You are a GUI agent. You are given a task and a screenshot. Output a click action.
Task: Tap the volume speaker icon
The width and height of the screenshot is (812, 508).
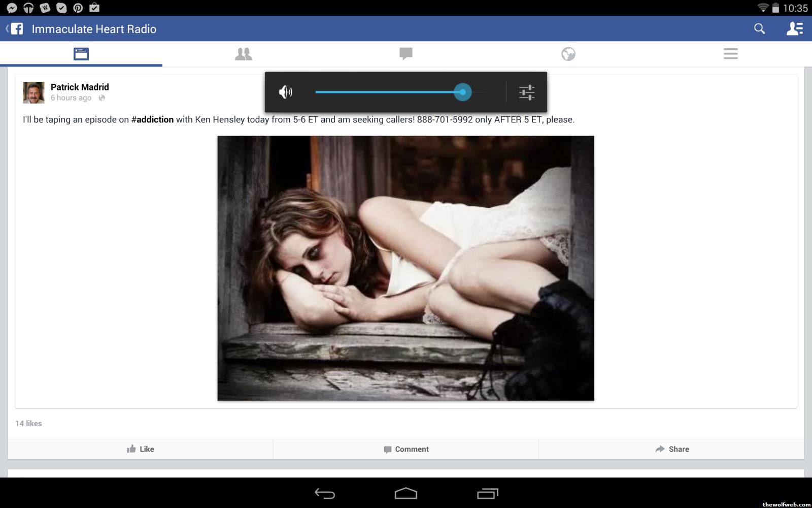click(x=286, y=92)
